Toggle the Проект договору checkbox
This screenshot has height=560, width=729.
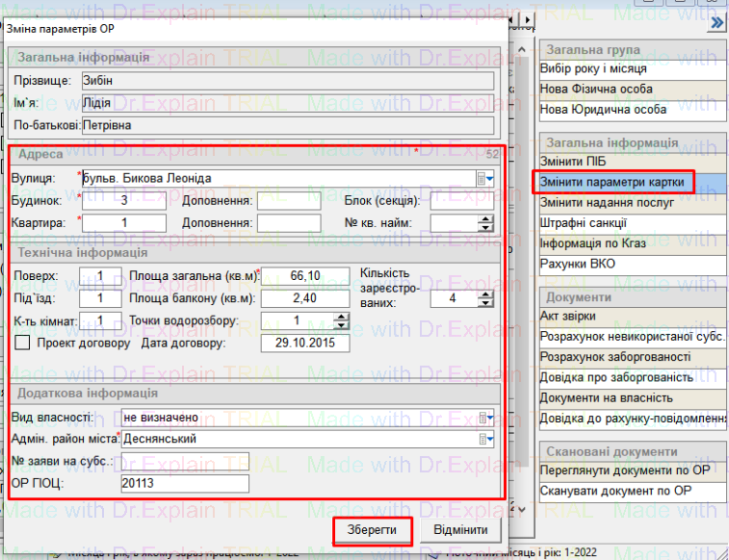click(23, 344)
